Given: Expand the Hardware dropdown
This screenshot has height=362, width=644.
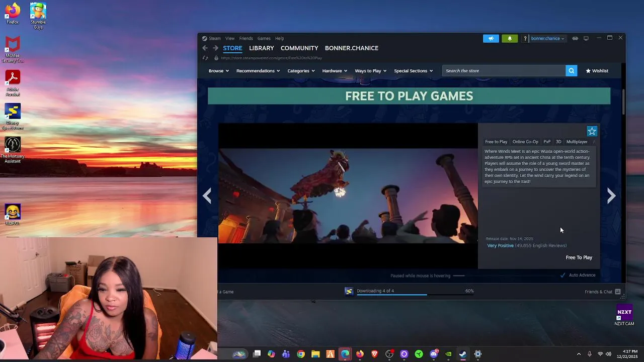Looking at the screenshot, I should (x=335, y=71).
